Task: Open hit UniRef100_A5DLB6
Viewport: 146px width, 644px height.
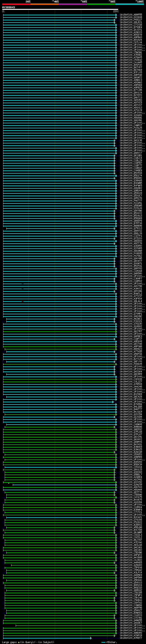Action: tap(131, 527)
